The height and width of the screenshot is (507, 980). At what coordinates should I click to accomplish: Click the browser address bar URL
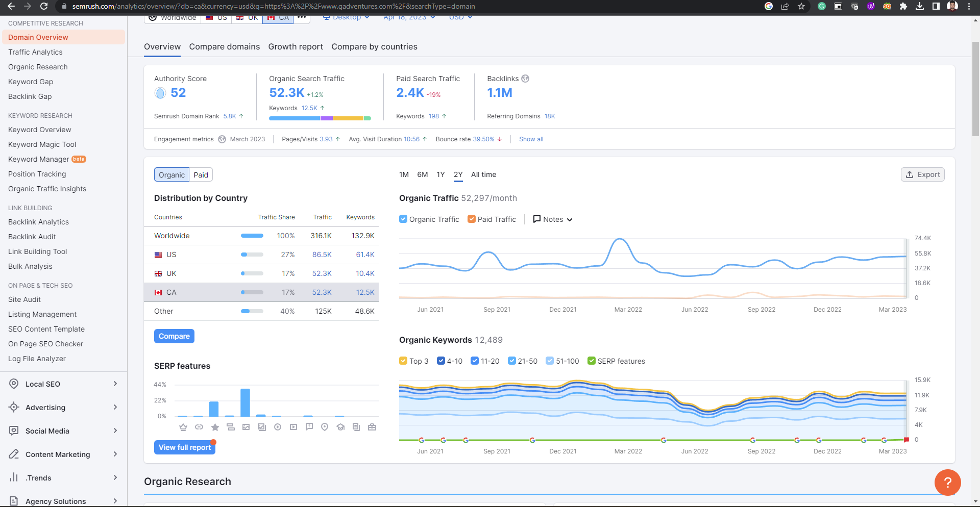[274, 6]
